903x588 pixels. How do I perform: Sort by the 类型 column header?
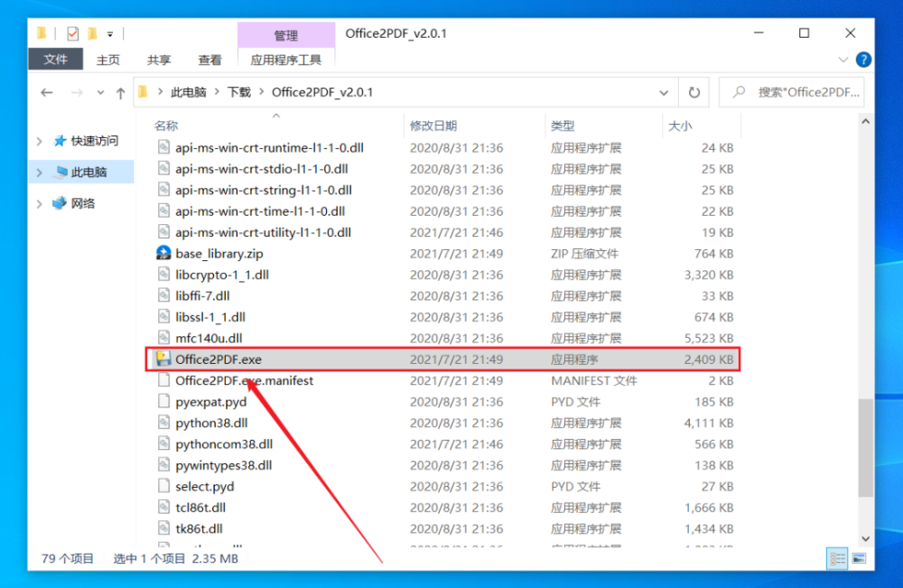562,126
